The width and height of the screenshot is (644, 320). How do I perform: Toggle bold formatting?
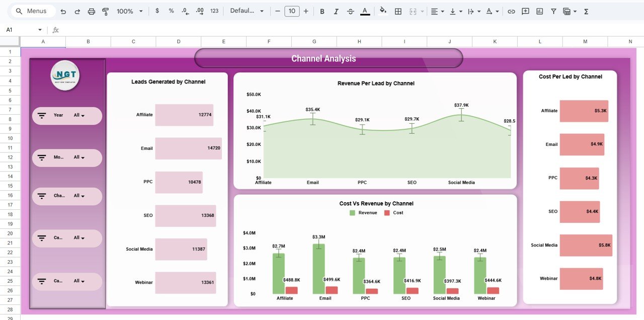(322, 11)
